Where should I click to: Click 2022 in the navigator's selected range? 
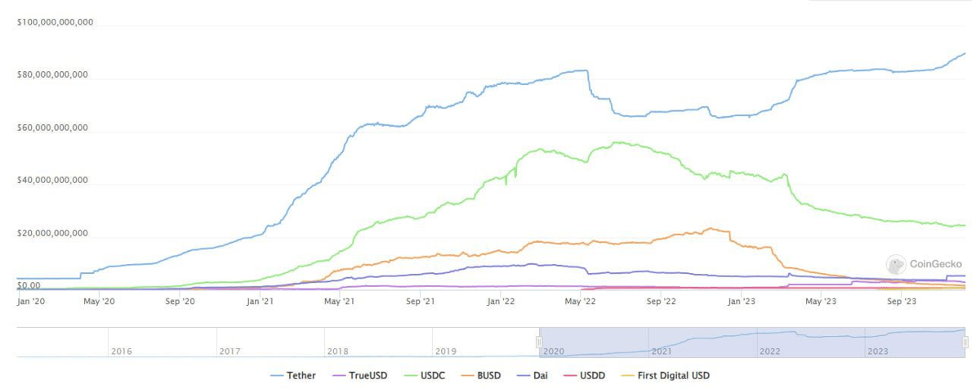(770, 351)
